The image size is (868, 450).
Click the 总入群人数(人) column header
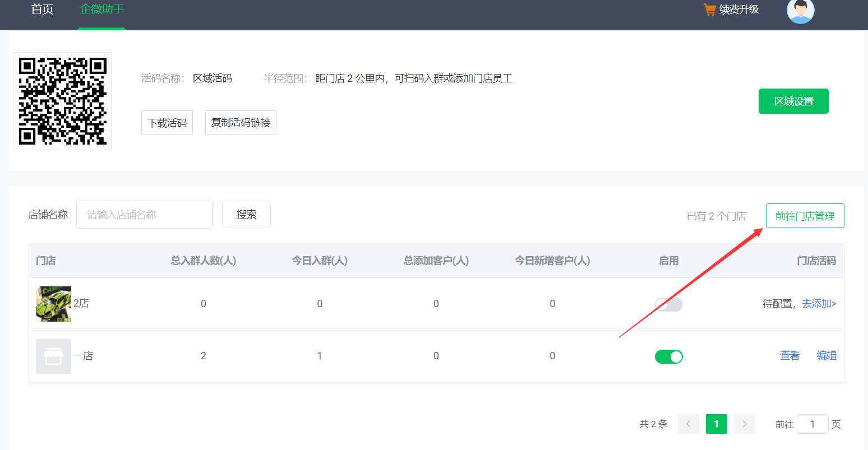click(204, 261)
